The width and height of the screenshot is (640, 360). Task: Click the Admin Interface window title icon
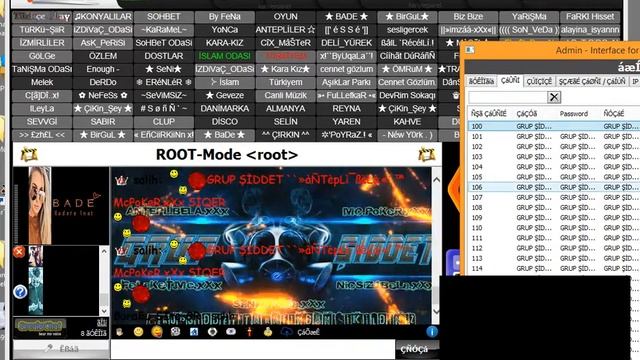tap(470, 50)
